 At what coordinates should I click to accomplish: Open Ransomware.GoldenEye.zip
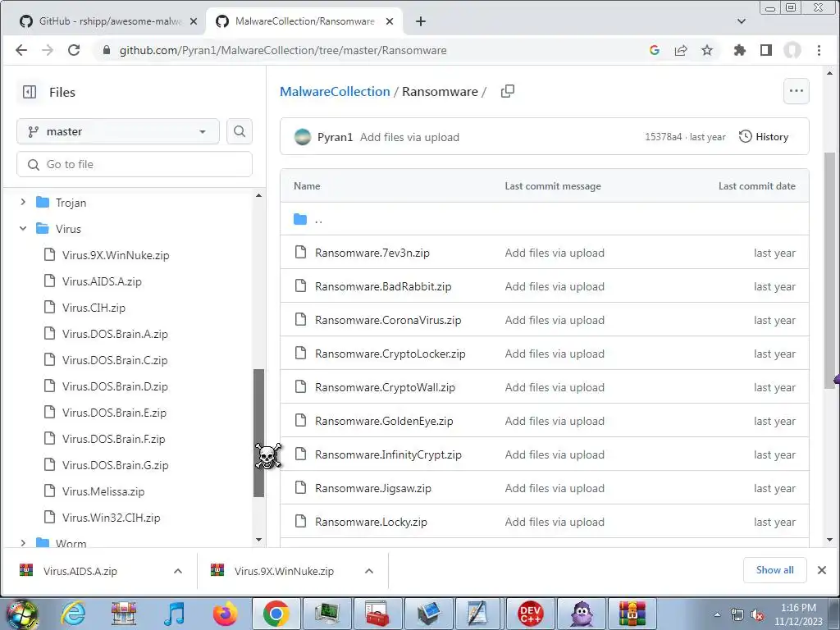(x=384, y=421)
